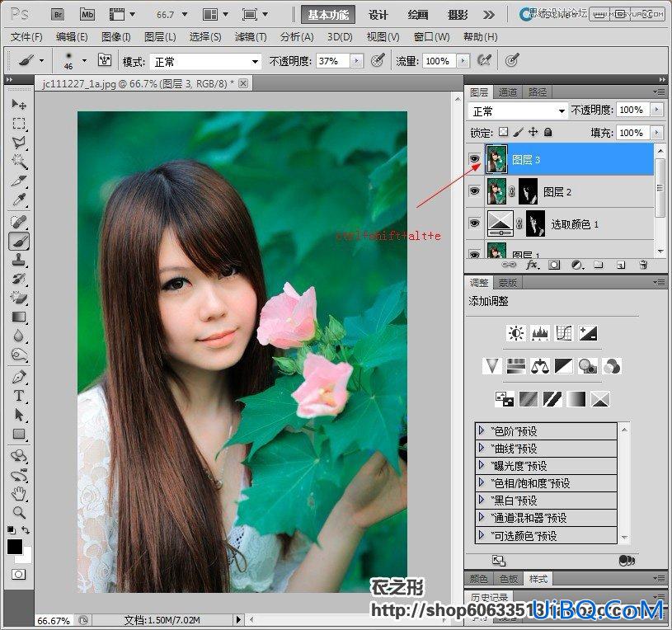
Task: Add layer style fx button
Action: click(x=532, y=265)
